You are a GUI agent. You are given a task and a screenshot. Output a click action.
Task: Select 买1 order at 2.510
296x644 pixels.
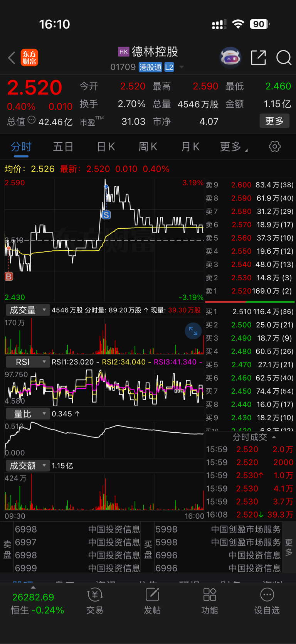point(250,312)
